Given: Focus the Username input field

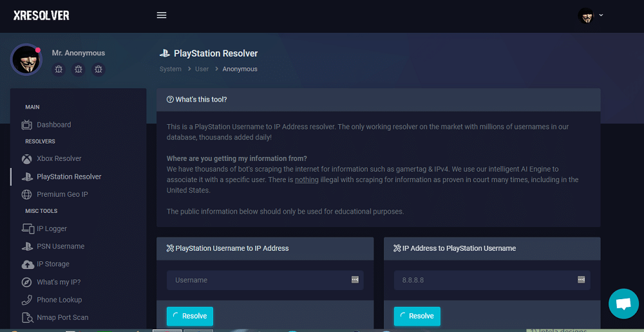Looking at the screenshot, I should click(x=265, y=281).
